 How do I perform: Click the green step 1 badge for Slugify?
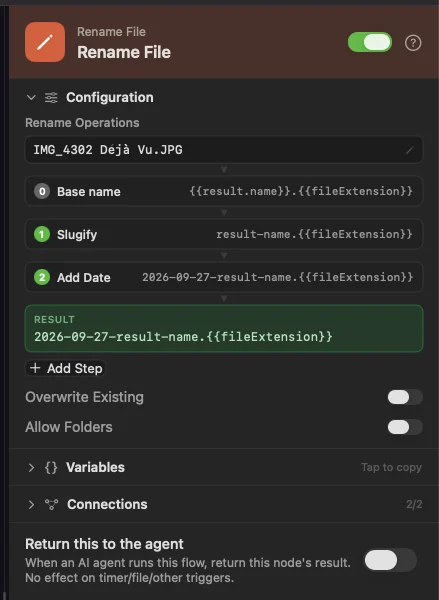[x=42, y=234]
